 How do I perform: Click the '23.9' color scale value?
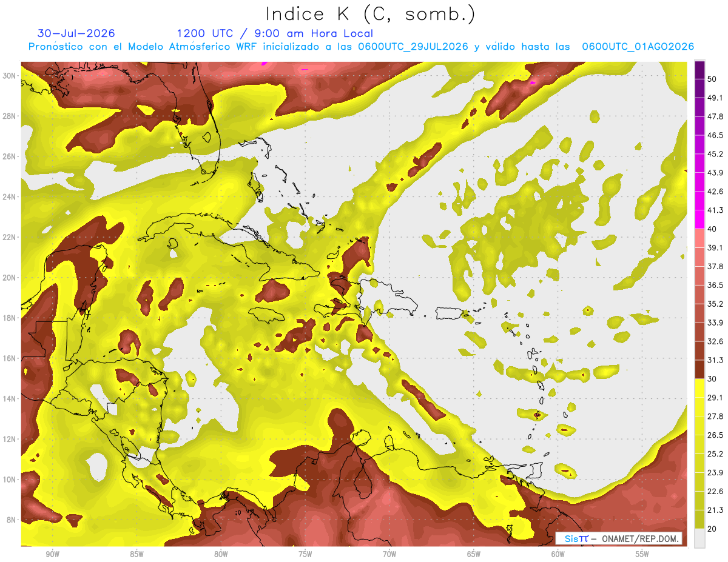(715, 473)
